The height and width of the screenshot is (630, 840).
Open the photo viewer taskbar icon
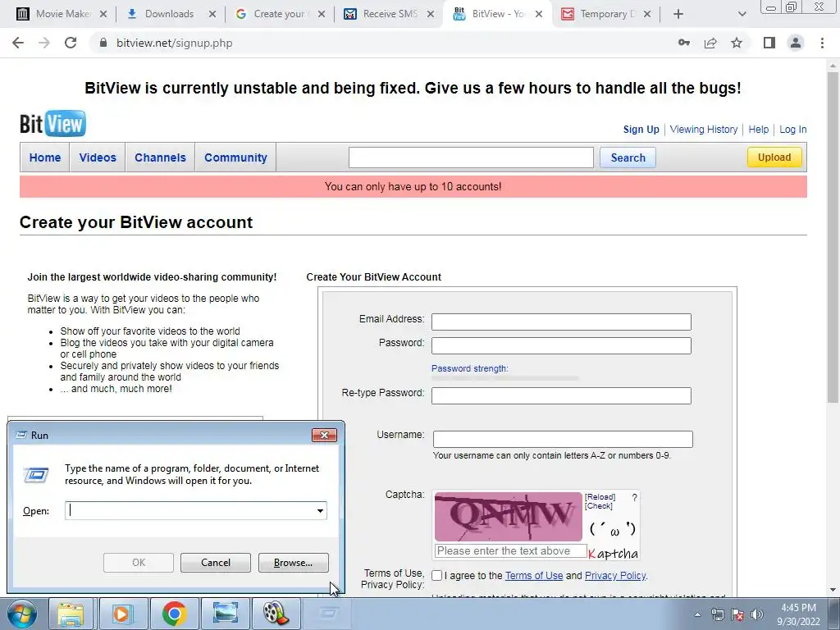(226, 614)
